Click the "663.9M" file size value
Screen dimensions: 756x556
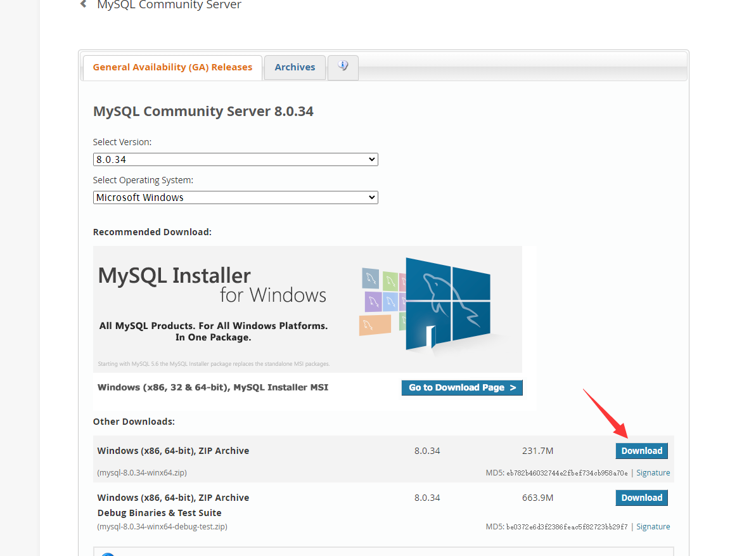coord(537,498)
